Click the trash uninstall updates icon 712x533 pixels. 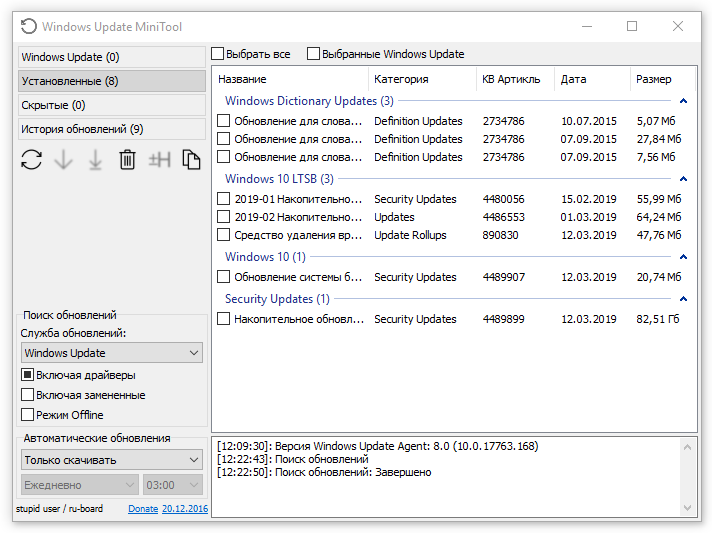127,160
